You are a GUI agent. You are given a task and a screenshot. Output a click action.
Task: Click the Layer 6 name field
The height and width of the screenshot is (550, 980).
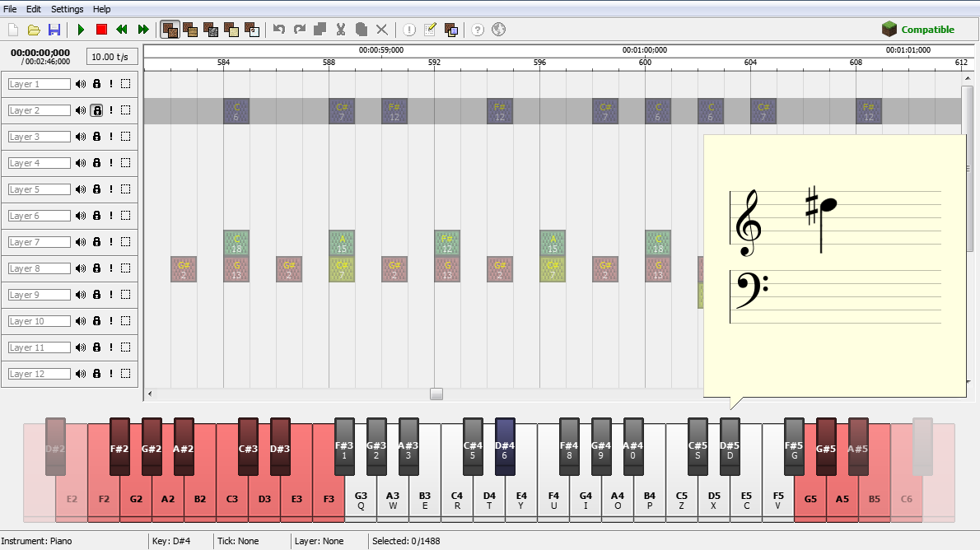tap(39, 216)
